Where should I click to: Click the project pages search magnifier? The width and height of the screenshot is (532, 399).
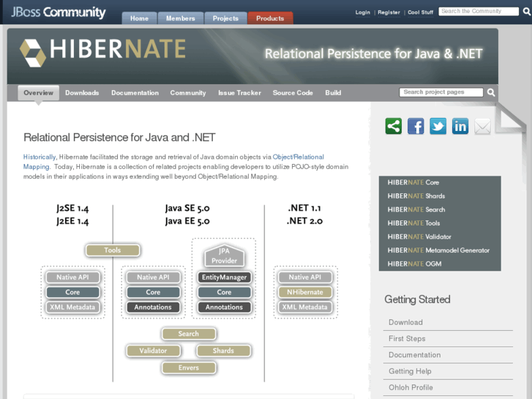point(491,92)
